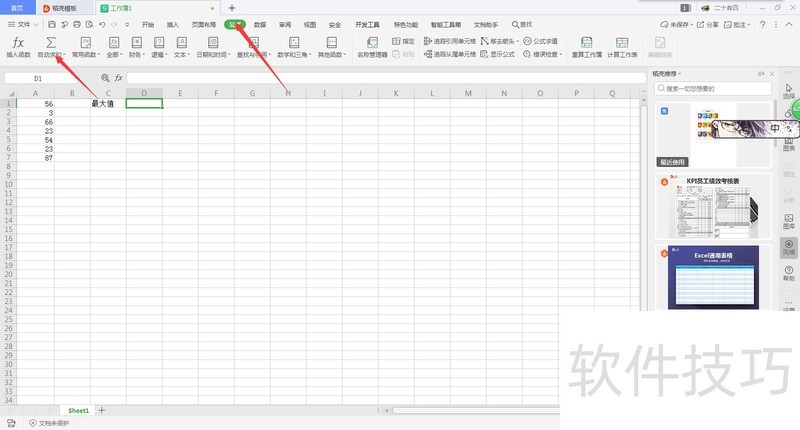
Task: Click the print icon in quick toolbar
Action: 77,24
